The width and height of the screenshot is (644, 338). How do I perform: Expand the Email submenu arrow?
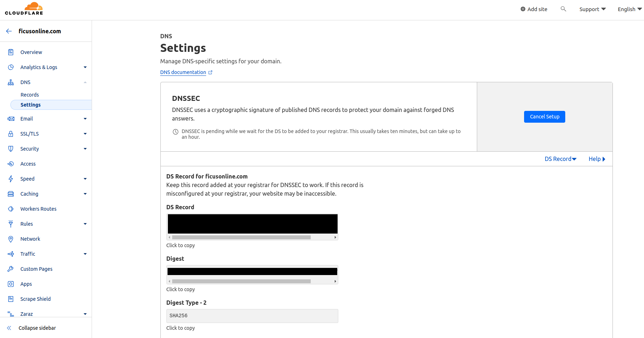tap(85, 119)
